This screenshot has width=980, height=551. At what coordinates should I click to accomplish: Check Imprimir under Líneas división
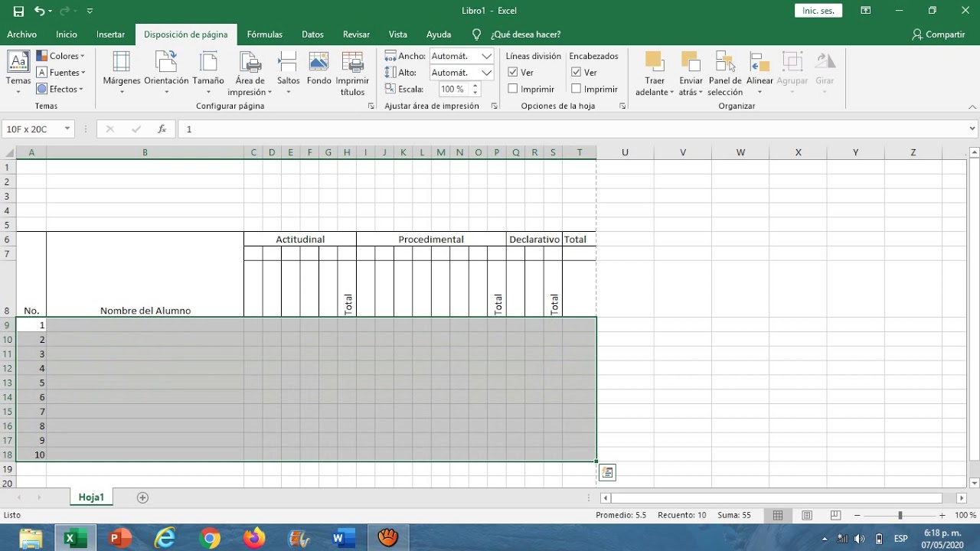pos(513,89)
